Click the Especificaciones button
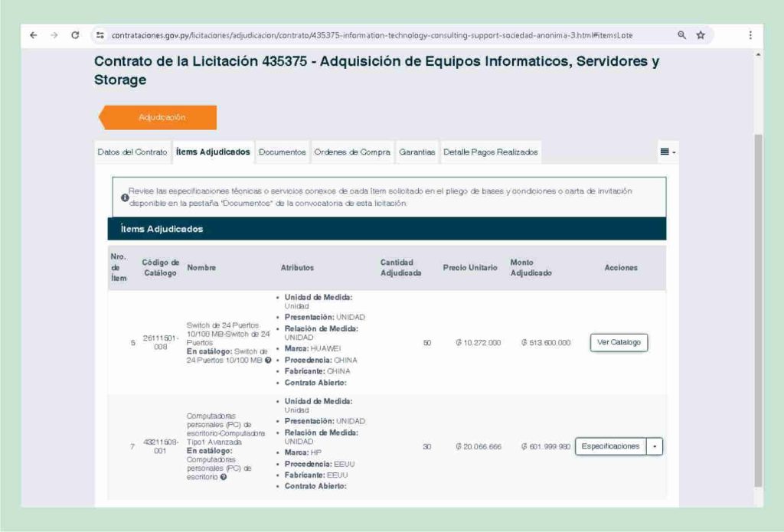 coord(610,446)
